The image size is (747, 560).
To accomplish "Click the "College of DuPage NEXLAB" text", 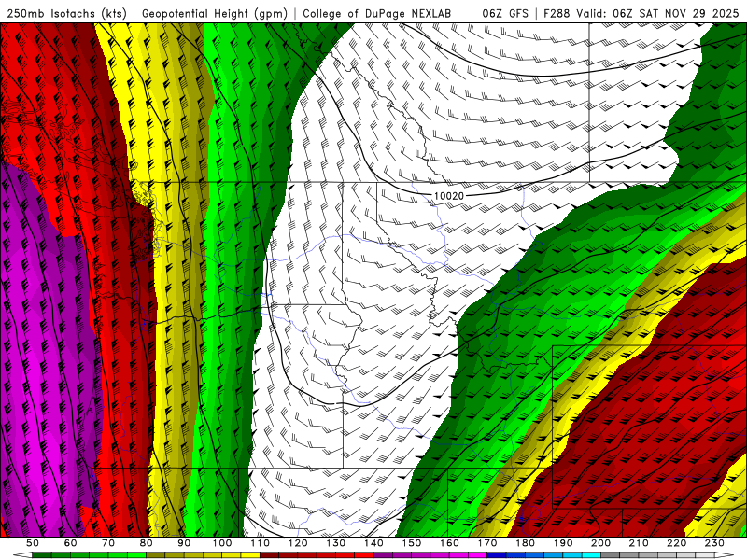I will 377,14.
